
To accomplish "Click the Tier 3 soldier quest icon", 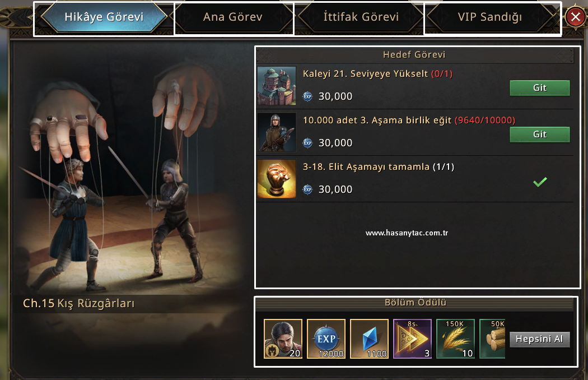I will tap(277, 132).
